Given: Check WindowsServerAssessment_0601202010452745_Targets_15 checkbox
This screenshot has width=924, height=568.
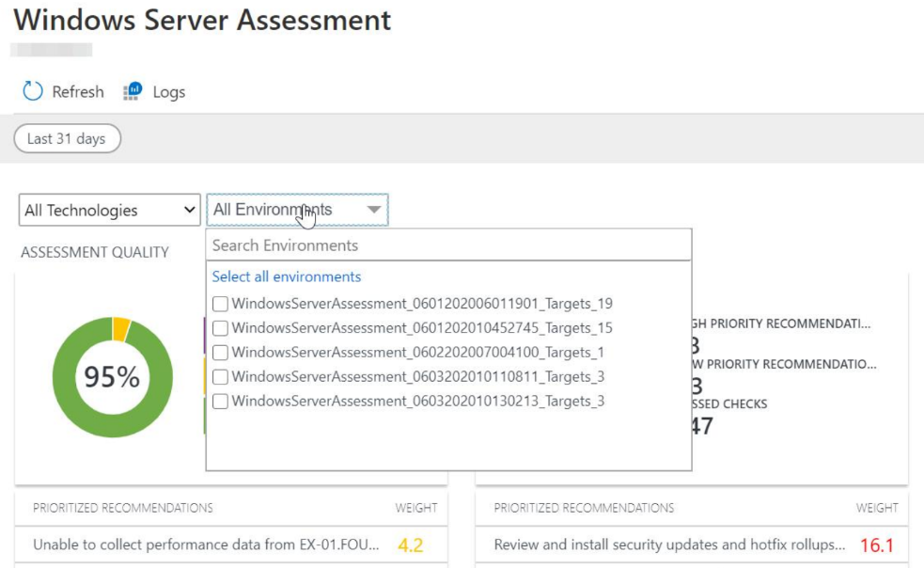Looking at the screenshot, I should click(x=220, y=328).
